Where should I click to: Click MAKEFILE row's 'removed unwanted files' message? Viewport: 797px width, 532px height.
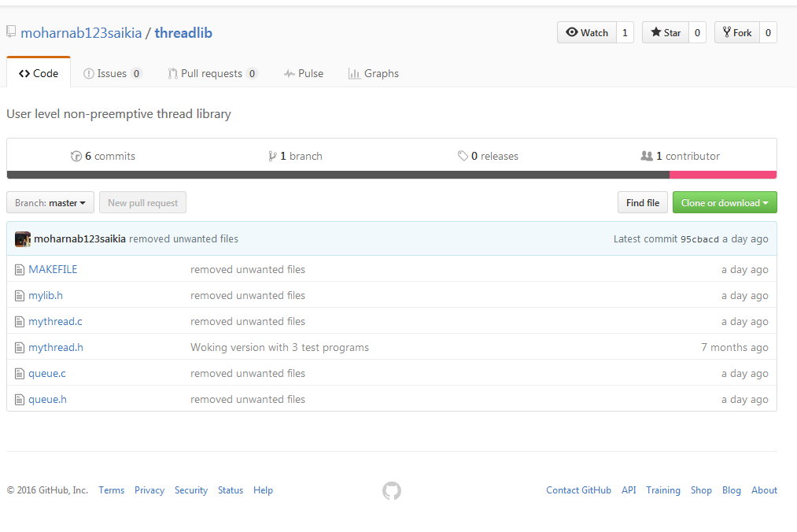[248, 270]
